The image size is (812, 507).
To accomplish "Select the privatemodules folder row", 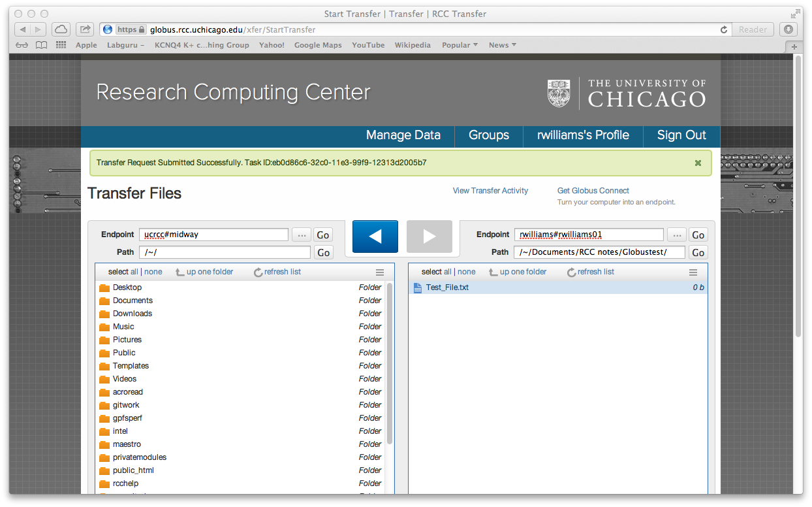I will (x=241, y=457).
